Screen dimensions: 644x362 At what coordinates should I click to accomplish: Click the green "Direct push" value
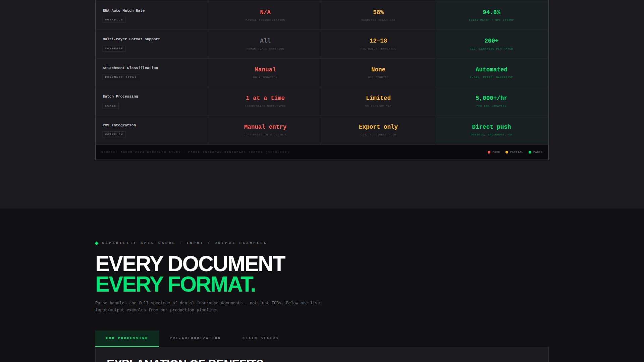[491, 127]
